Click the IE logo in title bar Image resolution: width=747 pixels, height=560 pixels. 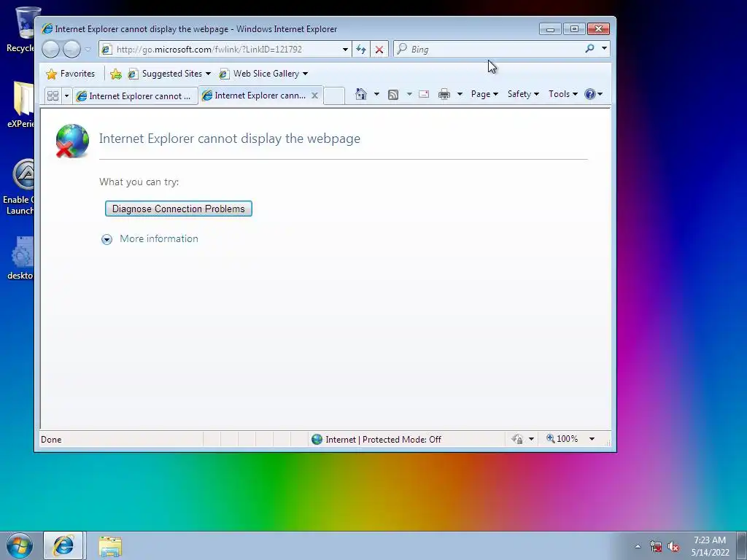tap(47, 28)
